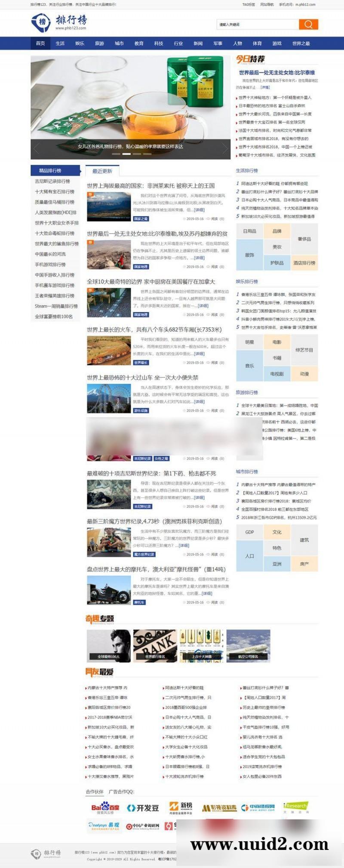The height and width of the screenshot is (868, 344).
Task: Open sidebar link 人类发展指数(HDI)排
Action: click(x=56, y=212)
